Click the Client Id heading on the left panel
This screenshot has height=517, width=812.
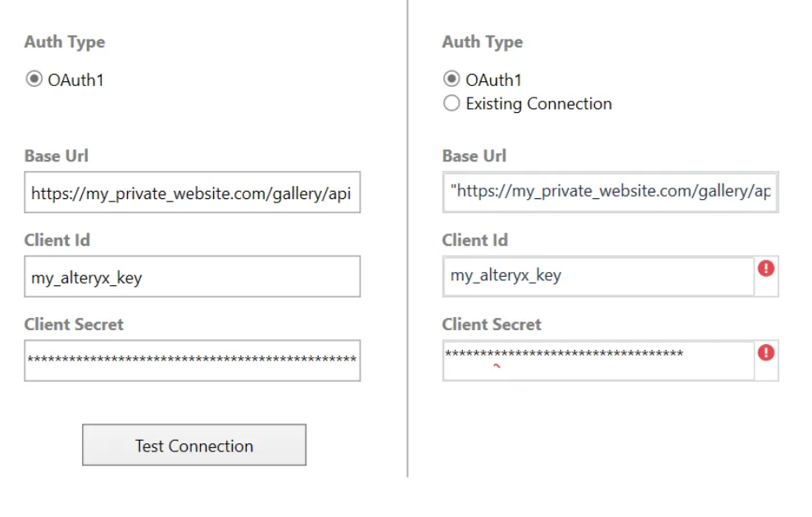pyautogui.click(x=57, y=240)
